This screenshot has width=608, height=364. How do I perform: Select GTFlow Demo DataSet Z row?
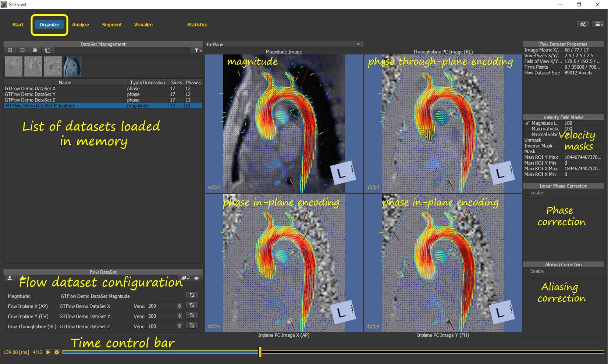103,100
